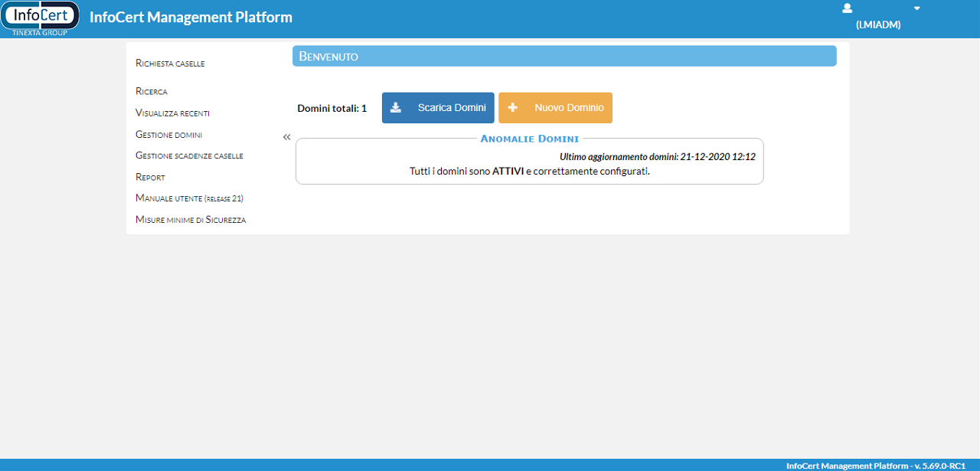Click the Domini totali count label
Screen dimensions: 980x471
(x=332, y=108)
